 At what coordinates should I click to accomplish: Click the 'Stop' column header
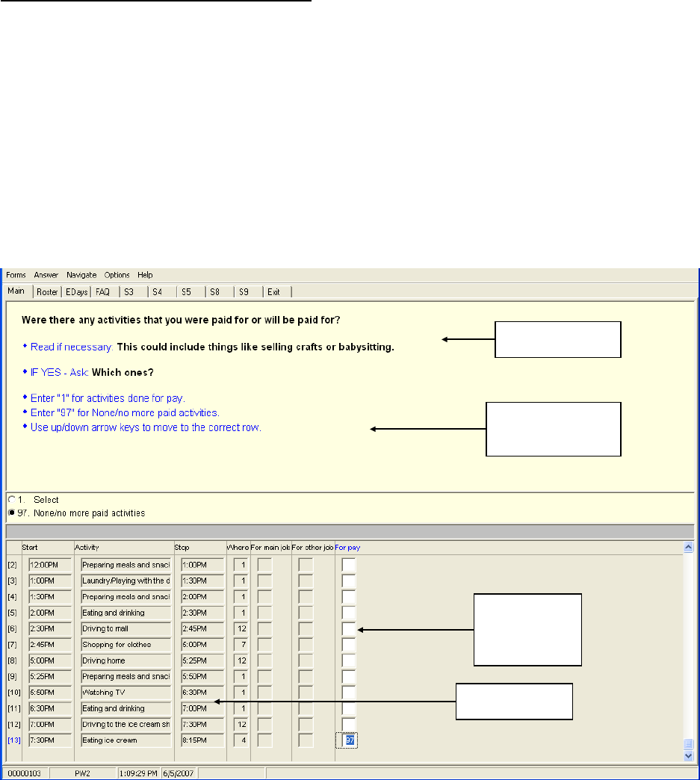click(182, 547)
